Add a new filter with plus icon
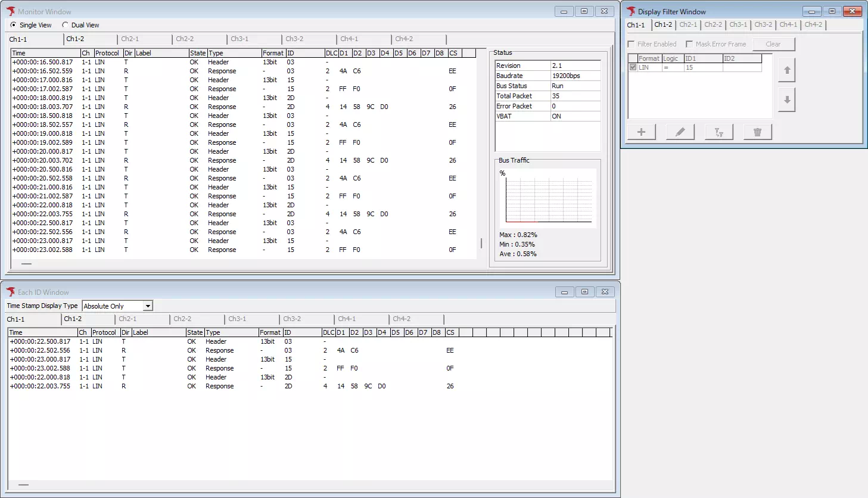This screenshot has width=868, height=498. pyautogui.click(x=642, y=132)
